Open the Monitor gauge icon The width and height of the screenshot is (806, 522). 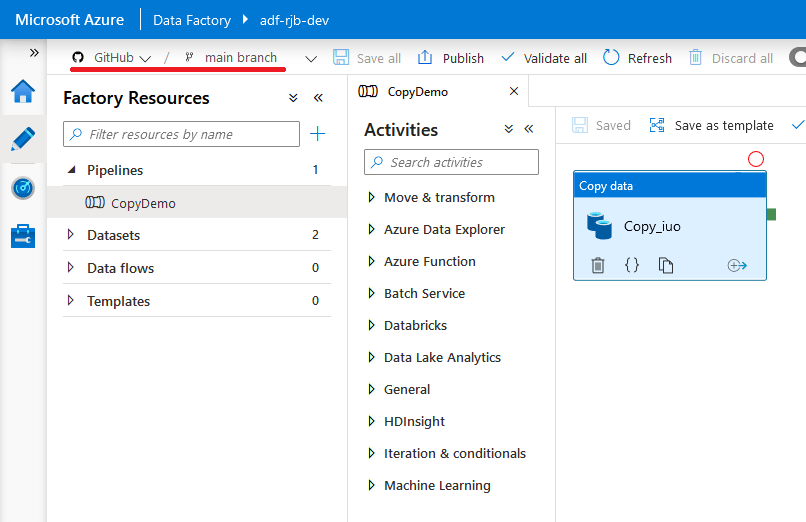(22, 187)
